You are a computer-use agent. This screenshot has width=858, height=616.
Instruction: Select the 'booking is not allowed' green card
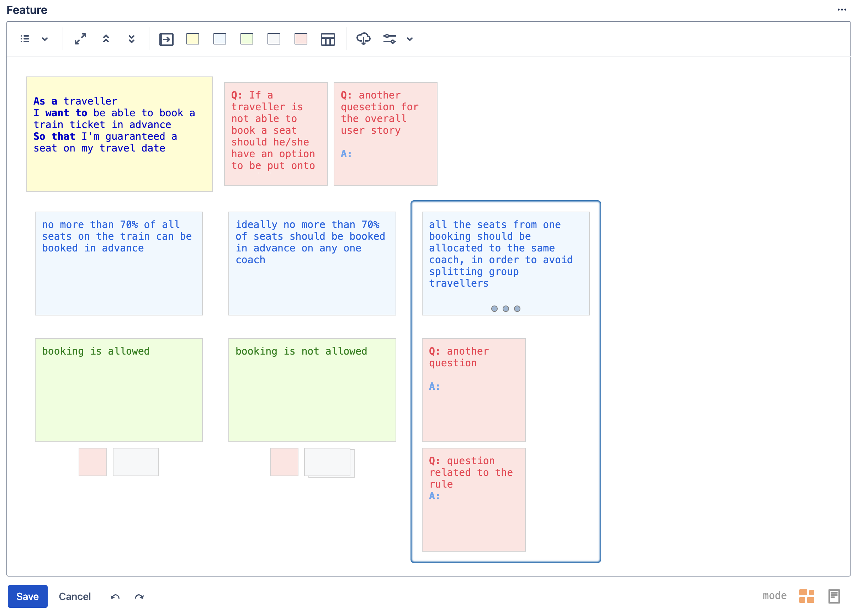tap(312, 390)
